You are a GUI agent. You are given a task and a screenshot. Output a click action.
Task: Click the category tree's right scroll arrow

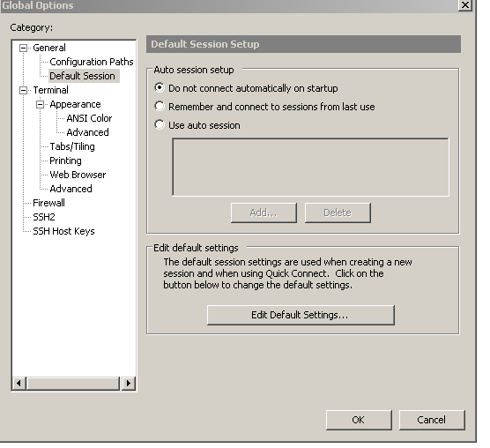point(128,383)
